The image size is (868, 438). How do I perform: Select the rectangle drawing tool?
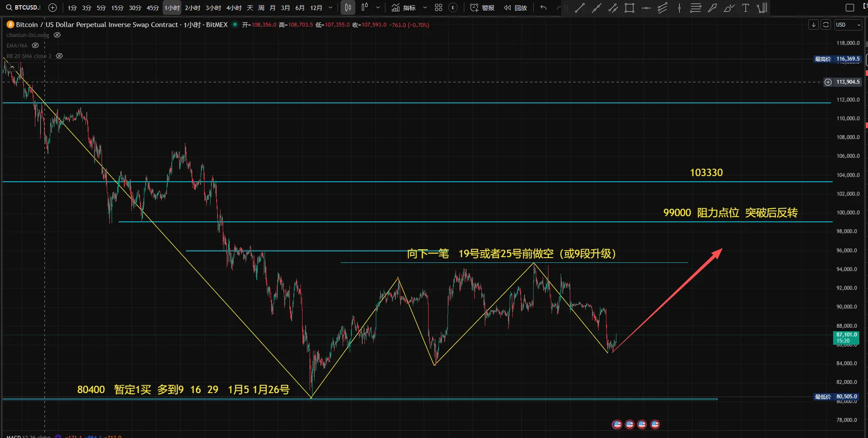pos(630,8)
